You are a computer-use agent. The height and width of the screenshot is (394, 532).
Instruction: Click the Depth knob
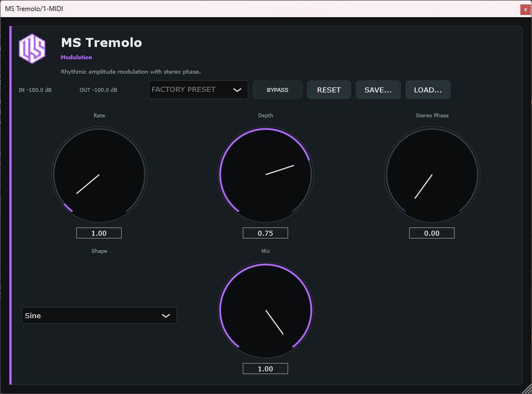[x=265, y=175]
